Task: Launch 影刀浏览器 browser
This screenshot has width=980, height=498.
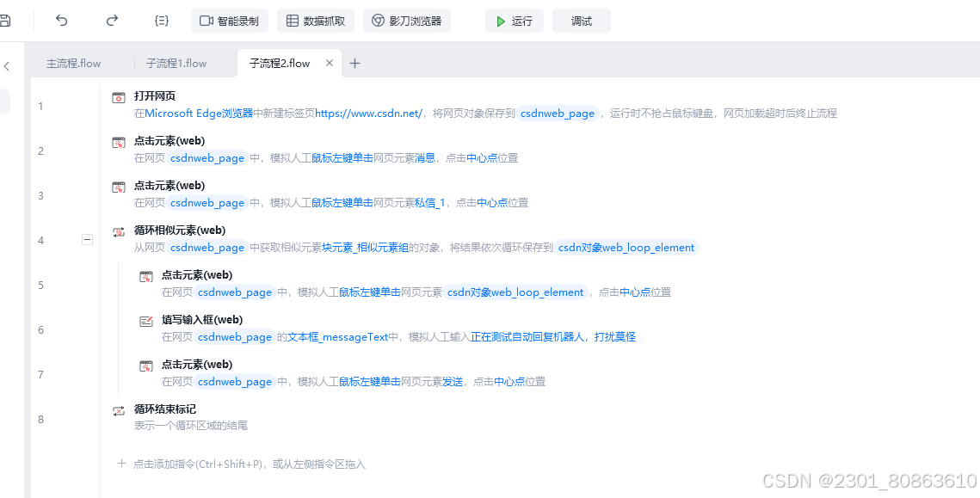Action: pyautogui.click(x=407, y=21)
